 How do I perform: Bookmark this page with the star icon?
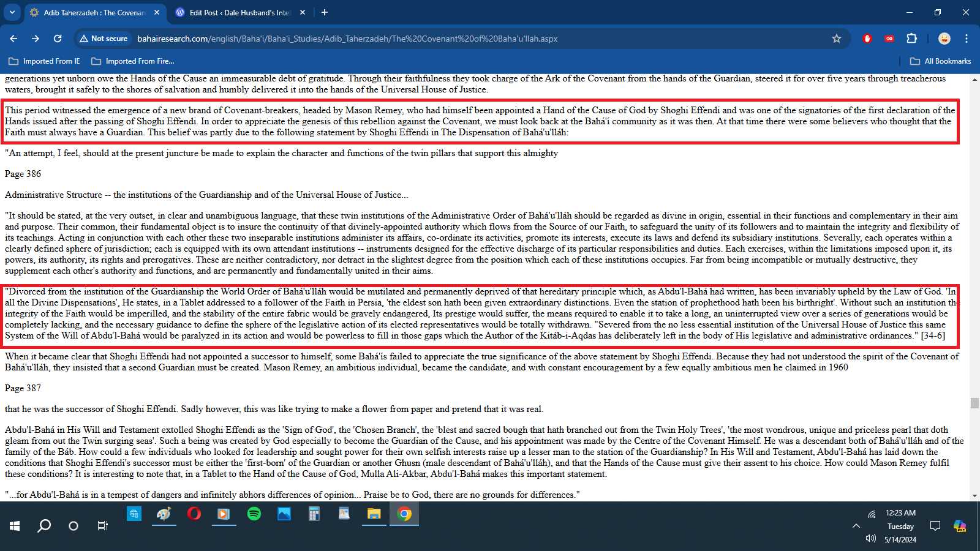837,39
